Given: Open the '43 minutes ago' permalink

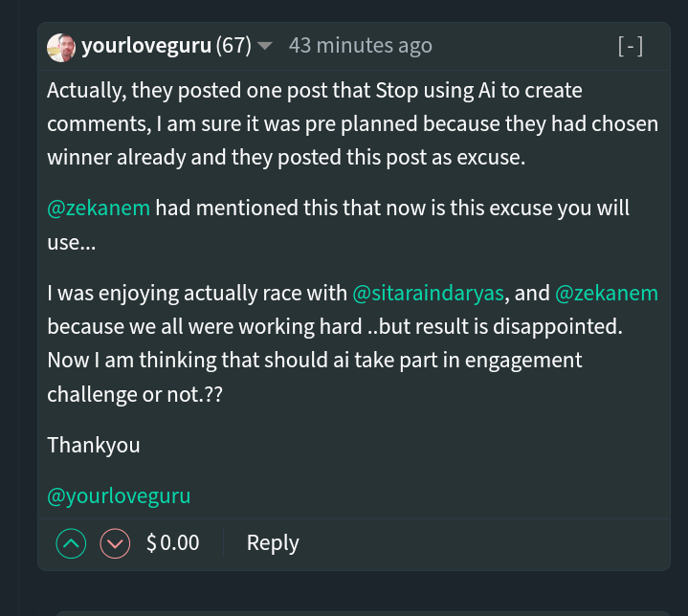Looking at the screenshot, I should point(361,46).
